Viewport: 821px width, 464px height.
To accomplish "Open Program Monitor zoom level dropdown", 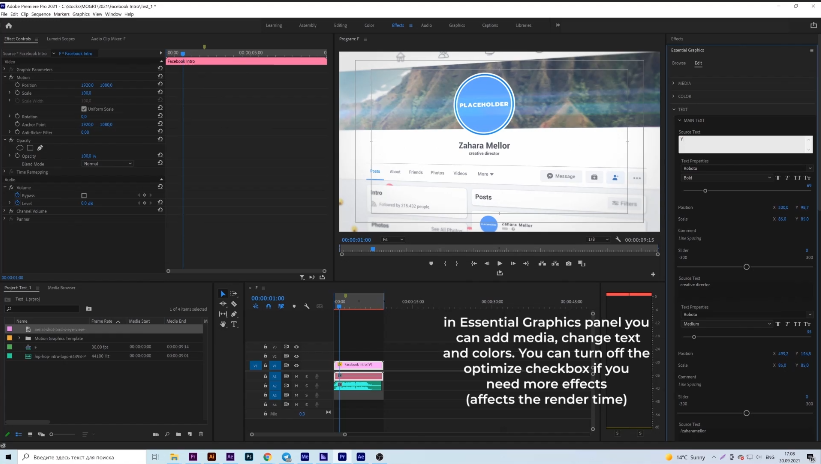I will coord(393,240).
